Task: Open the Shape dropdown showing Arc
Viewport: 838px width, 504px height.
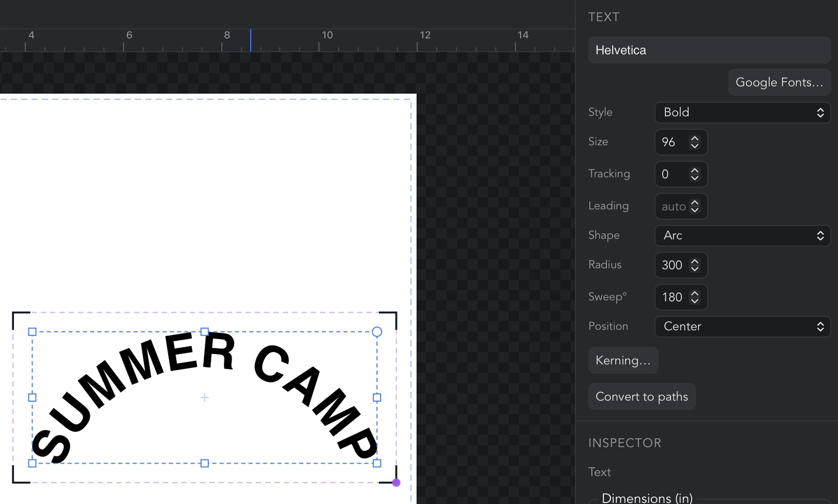Action: click(x=742, y=235)
